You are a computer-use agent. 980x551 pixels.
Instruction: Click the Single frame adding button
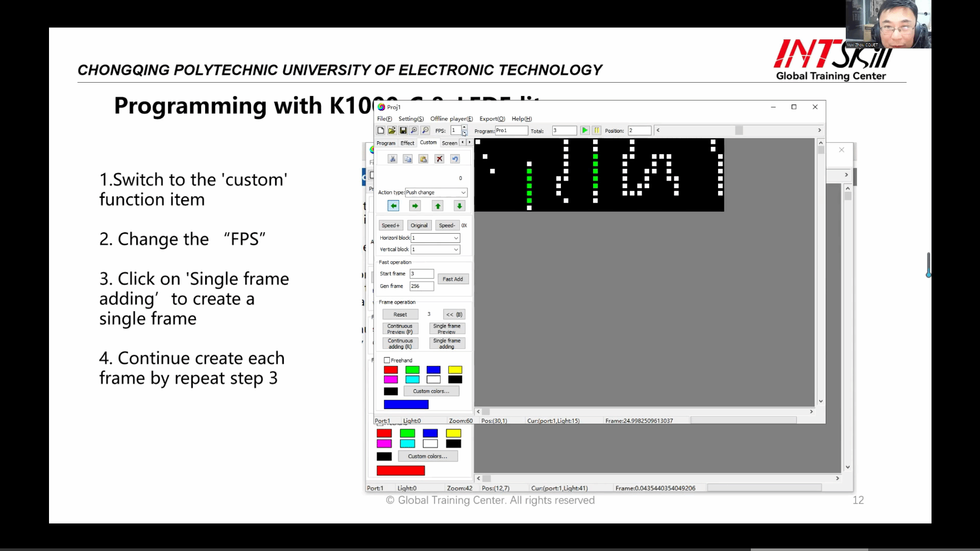[x=447, y=343]
